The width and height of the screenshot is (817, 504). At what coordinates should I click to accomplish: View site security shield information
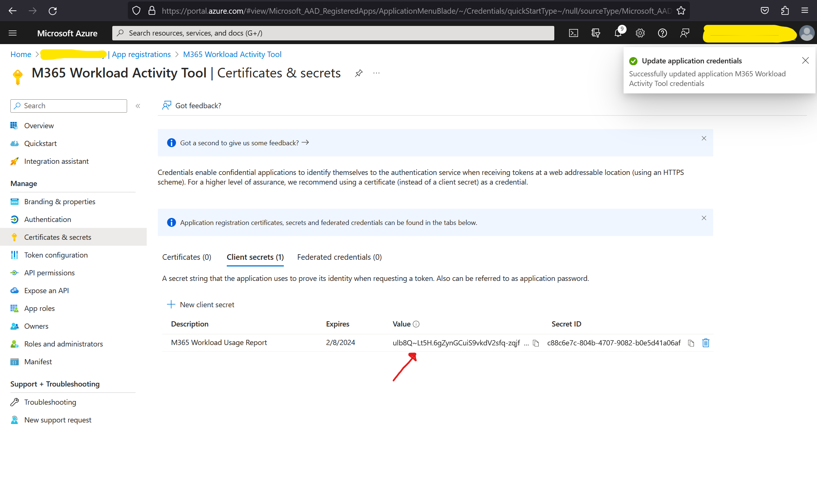coord(136,11)
